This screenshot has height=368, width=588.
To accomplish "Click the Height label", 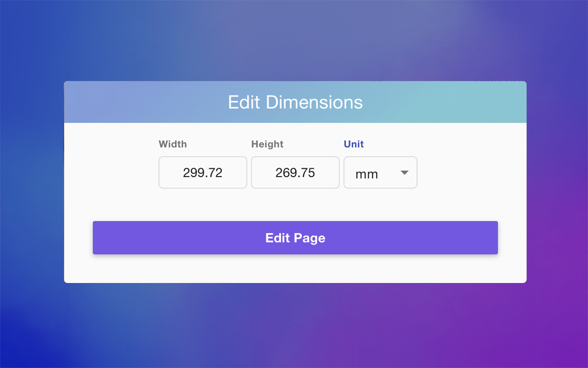I will click(267, 144).
